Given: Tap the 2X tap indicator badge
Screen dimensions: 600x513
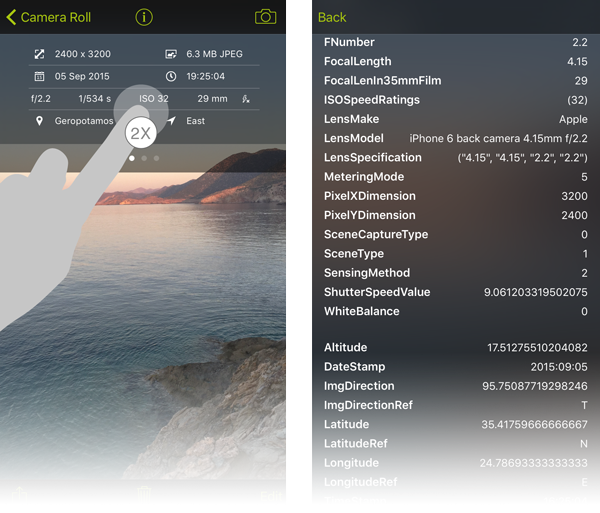Looking at the screenshot, I should click(x=140, y=134).
